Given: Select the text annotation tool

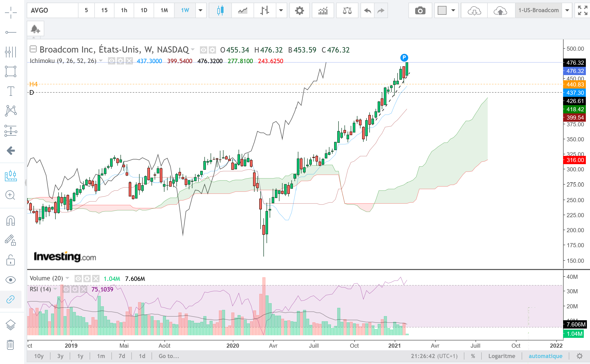Looking at the screenshot, I should click(11, 91).
